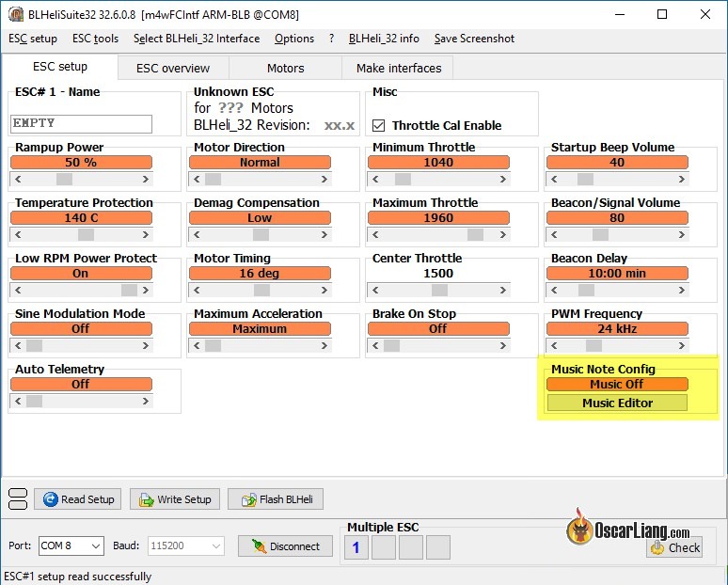This screenshot has height=585, width=728.
Task: Decrease Temperature Protection with left arrow
Action: [18, 234]
